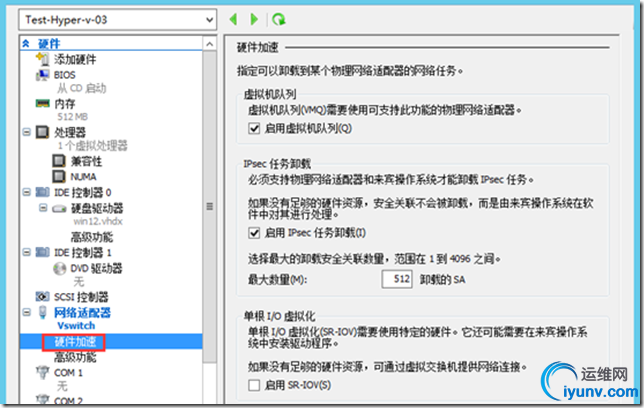This screenshot has width=644, height=408.
Task: Collapse the 网络适配器 node
Action: (27, 312)
